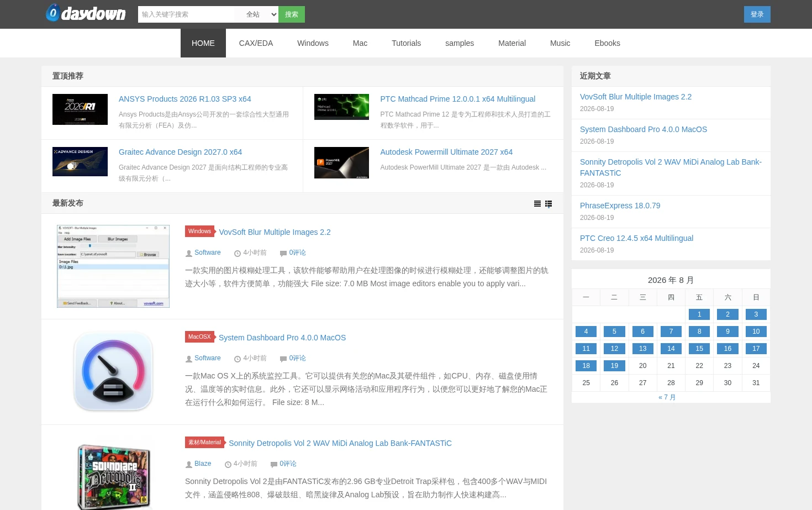The image size is (812, 510).
Task: Select calendar day 15
Action: [699, 349]
